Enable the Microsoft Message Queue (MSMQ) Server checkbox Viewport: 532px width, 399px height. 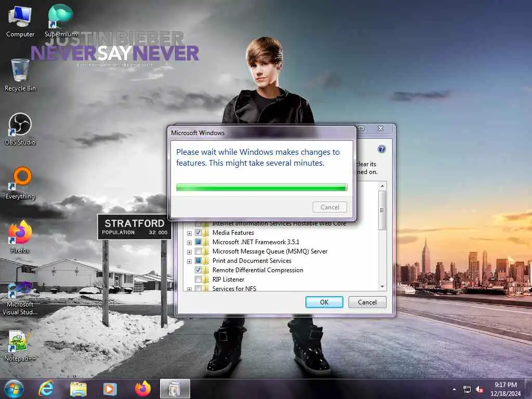(x=198, y=251)
